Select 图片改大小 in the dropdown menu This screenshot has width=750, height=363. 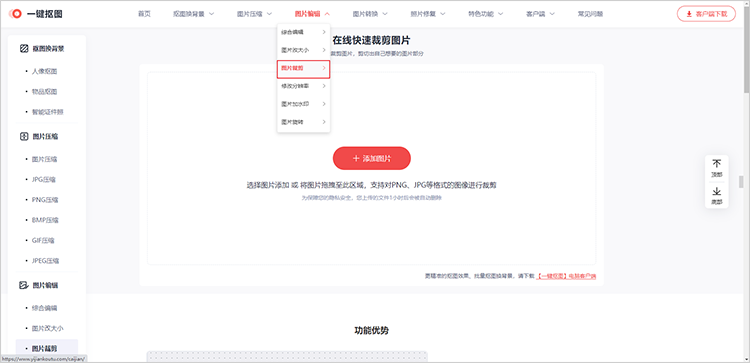304,50
